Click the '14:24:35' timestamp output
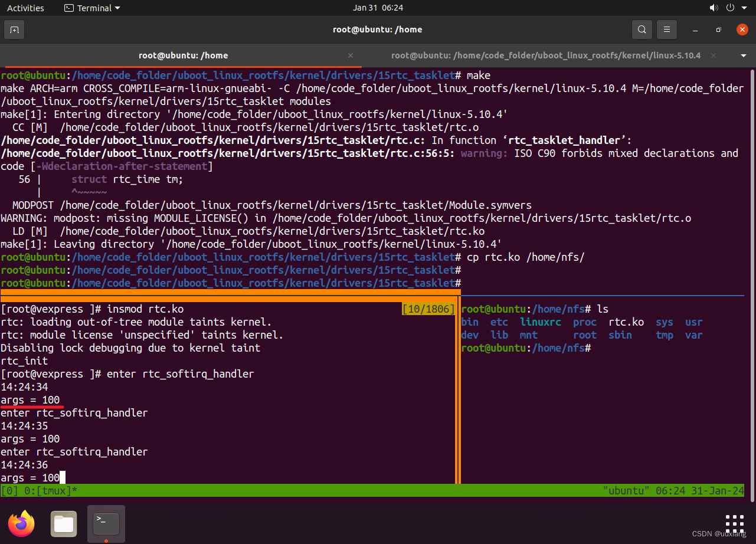This screenshot has width=756, height=544. [x=24, y=426]
